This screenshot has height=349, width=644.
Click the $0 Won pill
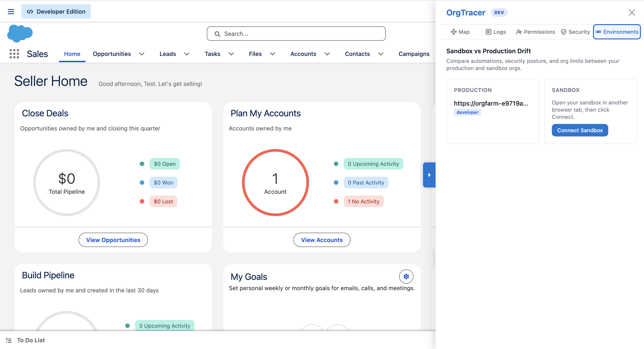(x=163, y=183)
